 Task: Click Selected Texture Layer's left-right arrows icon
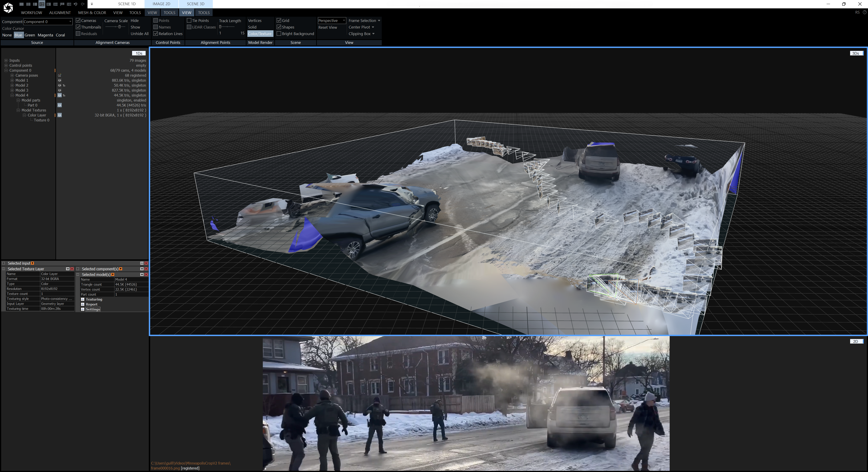67,269
